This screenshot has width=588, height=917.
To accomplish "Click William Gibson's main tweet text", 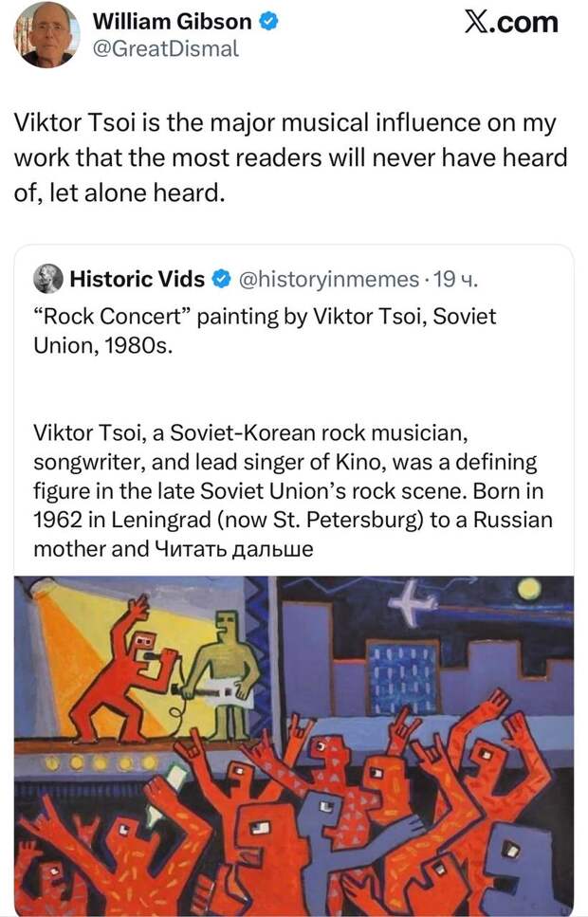I will click(290, 158).
